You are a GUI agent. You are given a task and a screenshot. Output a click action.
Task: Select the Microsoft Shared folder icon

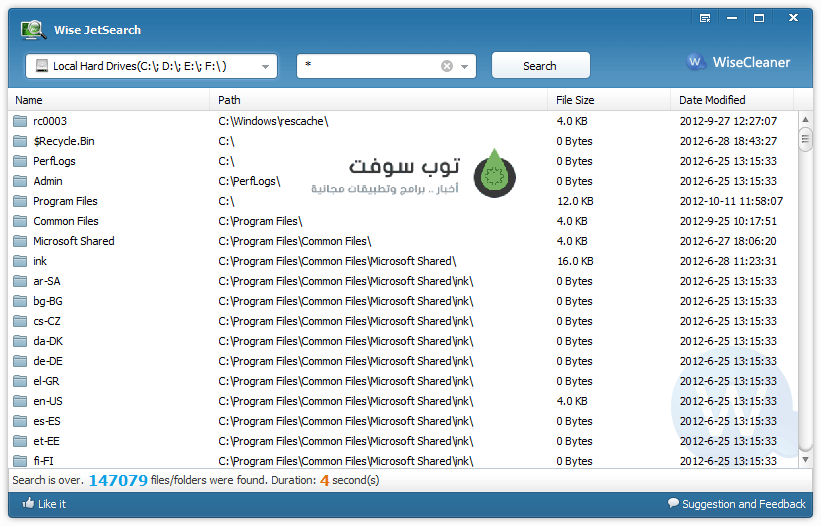(x=20, y=241)
